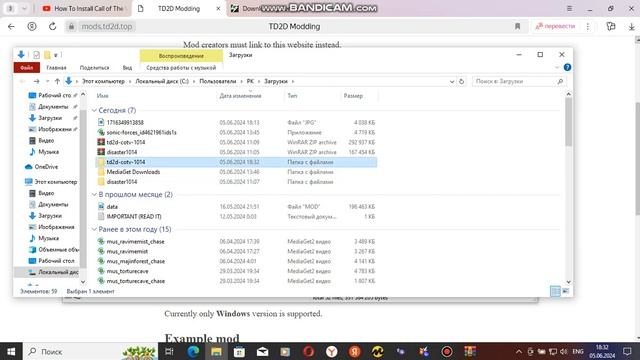Click the Explorer back arrow
The image size is (640, 360).
(22, 82)
